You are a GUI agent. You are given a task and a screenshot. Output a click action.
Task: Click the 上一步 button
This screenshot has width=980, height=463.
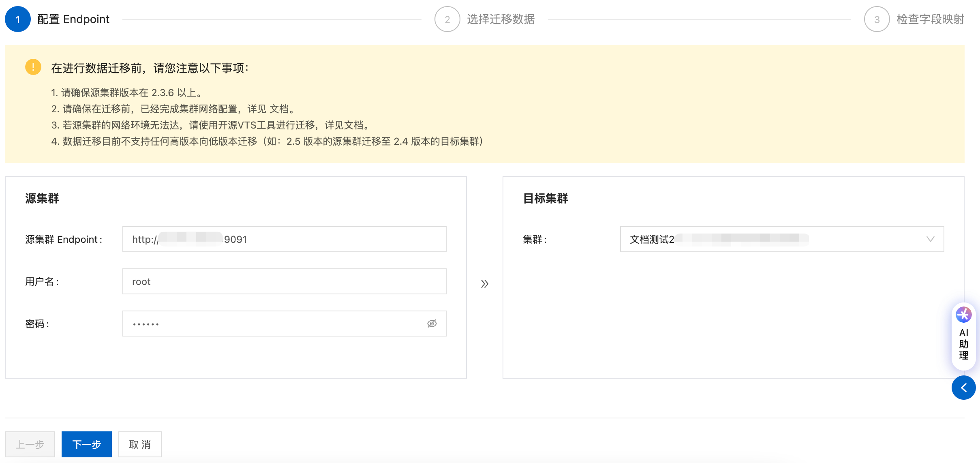click(30, 444)
